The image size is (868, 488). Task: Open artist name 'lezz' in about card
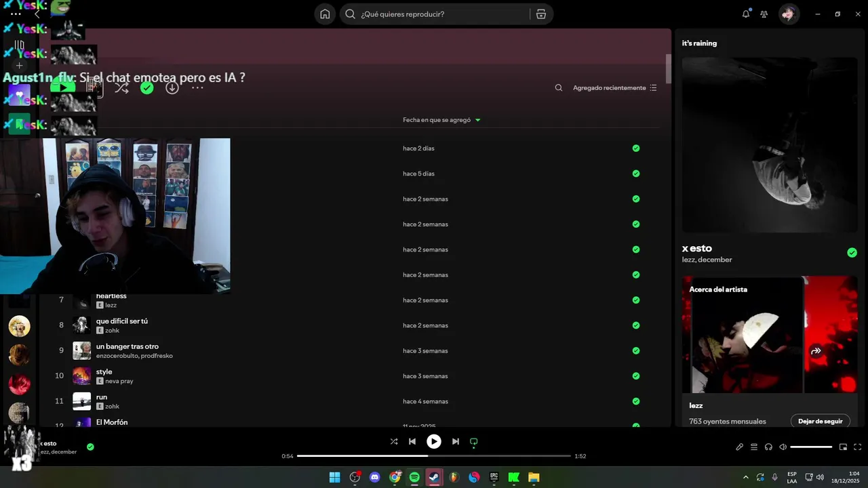(696, 405)
